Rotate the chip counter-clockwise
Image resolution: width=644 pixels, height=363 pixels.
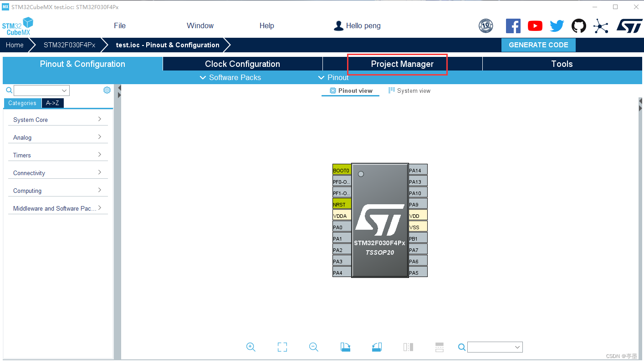tap(376, 347)
